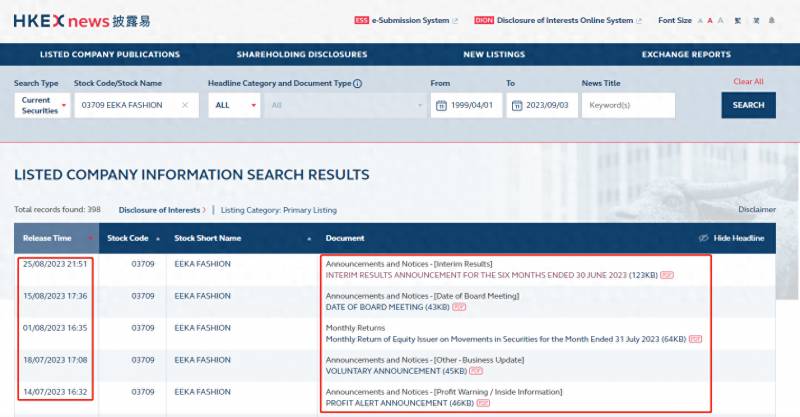
Task: Open the disabled document type All dropdown
Action: pyautogui.click(x=345, y=105)
